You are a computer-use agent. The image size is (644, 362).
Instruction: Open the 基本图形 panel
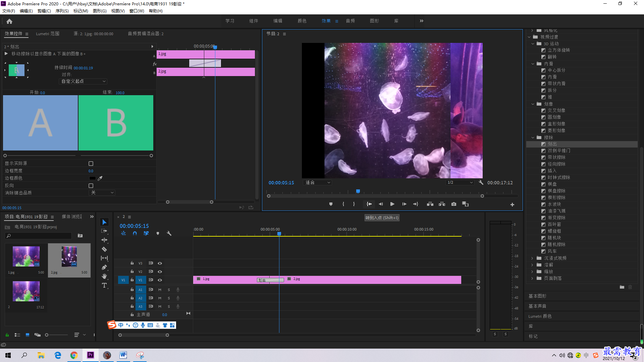tap(537, 296)
